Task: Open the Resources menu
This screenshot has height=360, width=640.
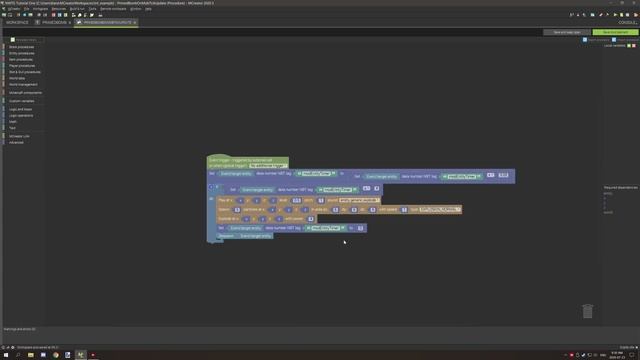Action: [59, 9]
